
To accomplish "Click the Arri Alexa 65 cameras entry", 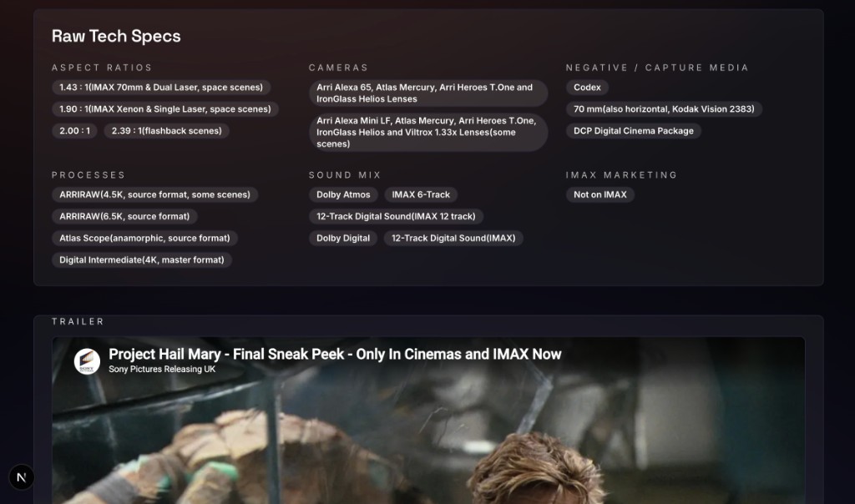I will (x=430, y=93).
